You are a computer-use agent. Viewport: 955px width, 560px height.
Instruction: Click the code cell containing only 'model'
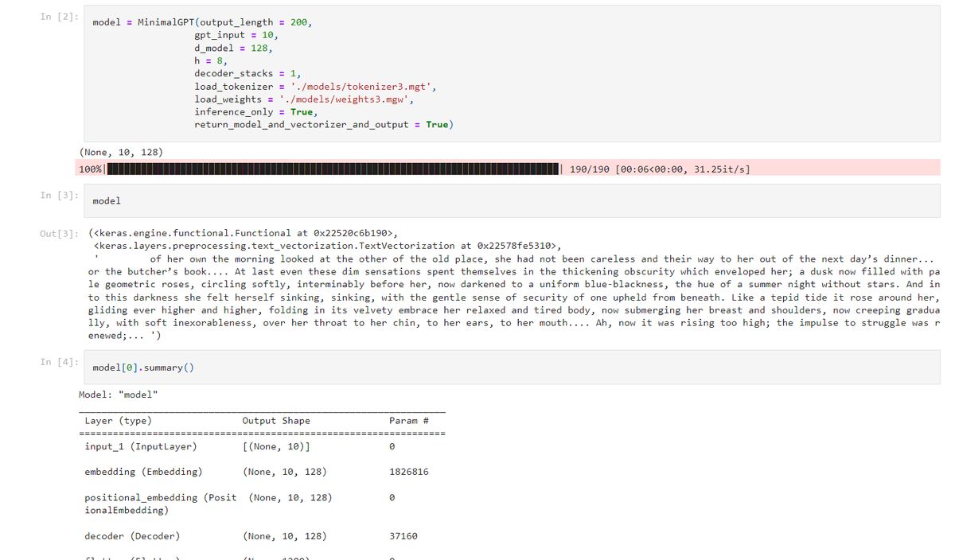[509, 200]
